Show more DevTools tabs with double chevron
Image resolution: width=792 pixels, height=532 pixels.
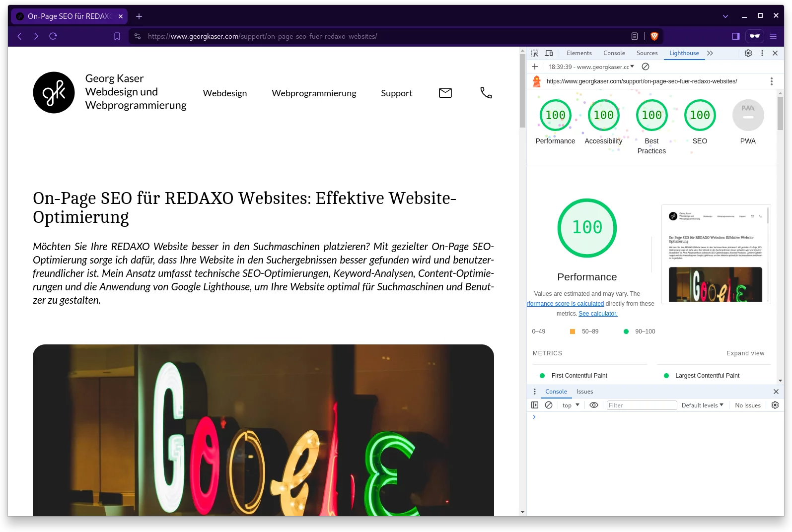click(710, 53)
